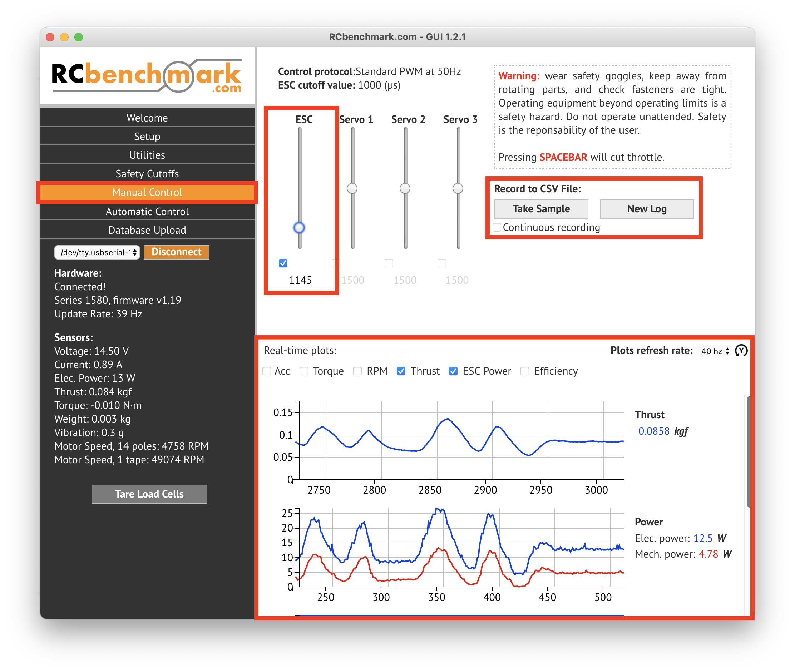795x672 pixels.
Task: Click the Tare Load Cells button
Action: [x=149, y=494]
